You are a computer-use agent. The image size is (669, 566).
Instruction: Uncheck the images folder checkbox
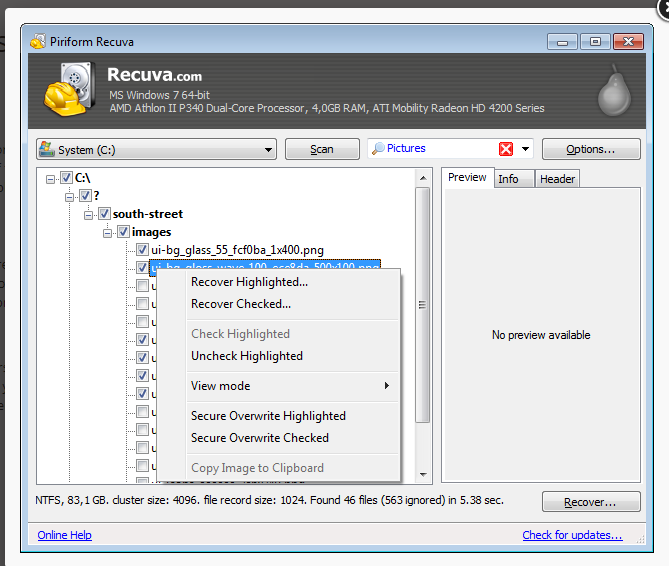point(123,232)
